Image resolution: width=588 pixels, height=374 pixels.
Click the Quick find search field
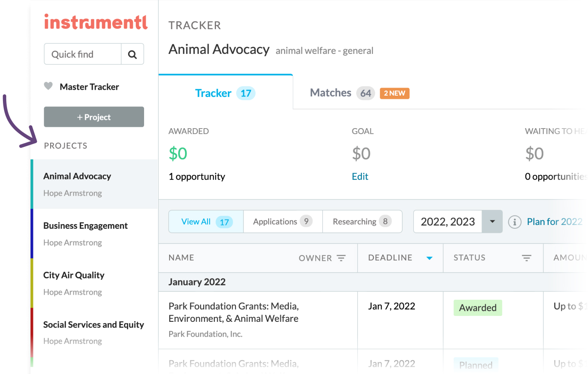tap(82, 54)
